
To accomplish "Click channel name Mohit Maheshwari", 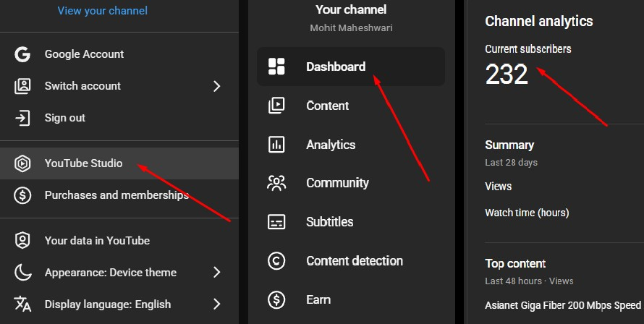I will pos(351,28).
